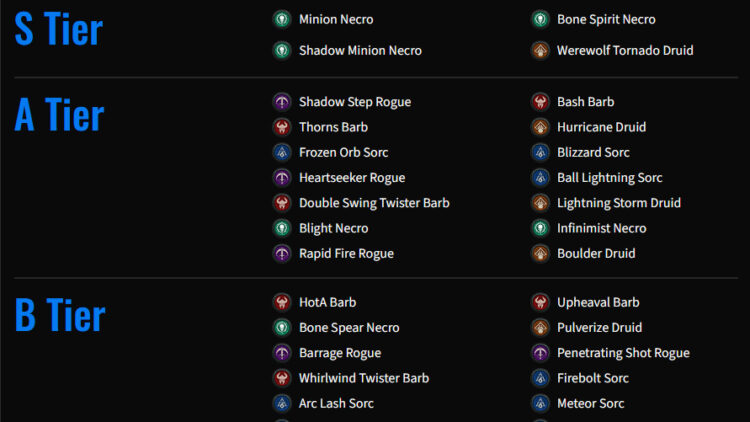Screen dimensions: 750x422
Task: Click the Druid icon beside Hurricane Druid
Action: coord(540,127)
